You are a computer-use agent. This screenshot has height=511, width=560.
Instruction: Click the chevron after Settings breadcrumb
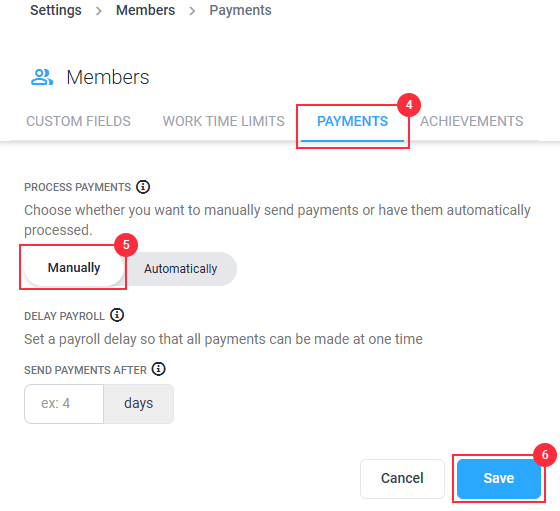(99, 11)
